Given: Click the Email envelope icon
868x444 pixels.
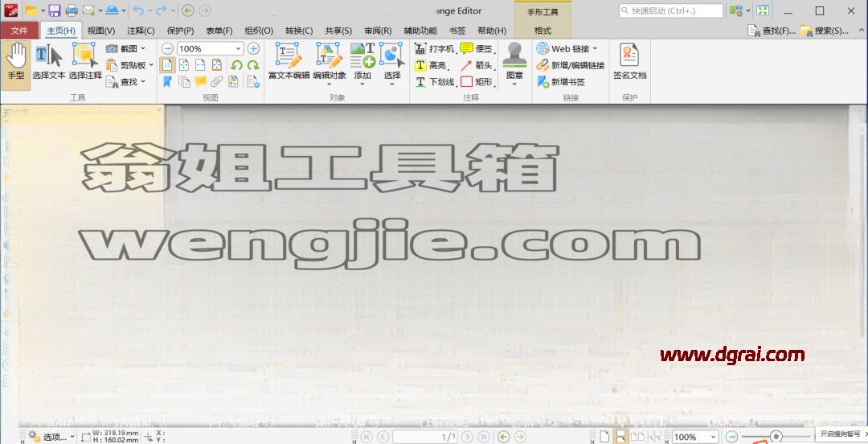Looking at the screenshot, I should click(x=88, y=10).
